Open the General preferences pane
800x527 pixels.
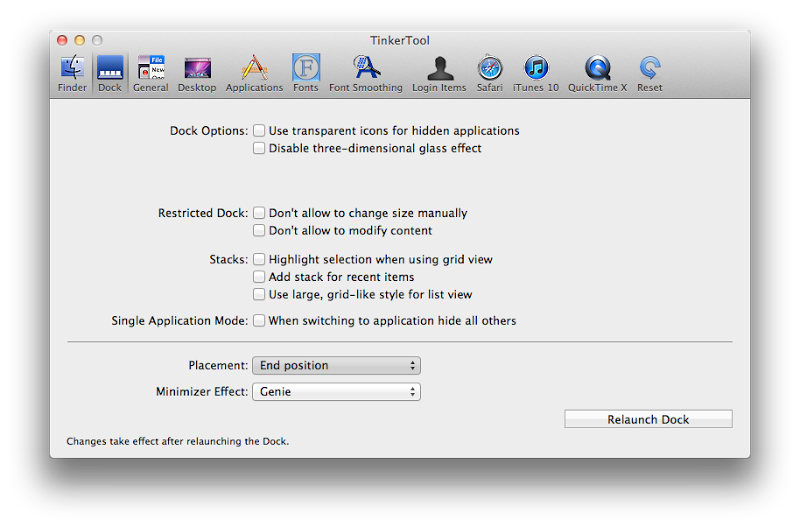(151, 74)
